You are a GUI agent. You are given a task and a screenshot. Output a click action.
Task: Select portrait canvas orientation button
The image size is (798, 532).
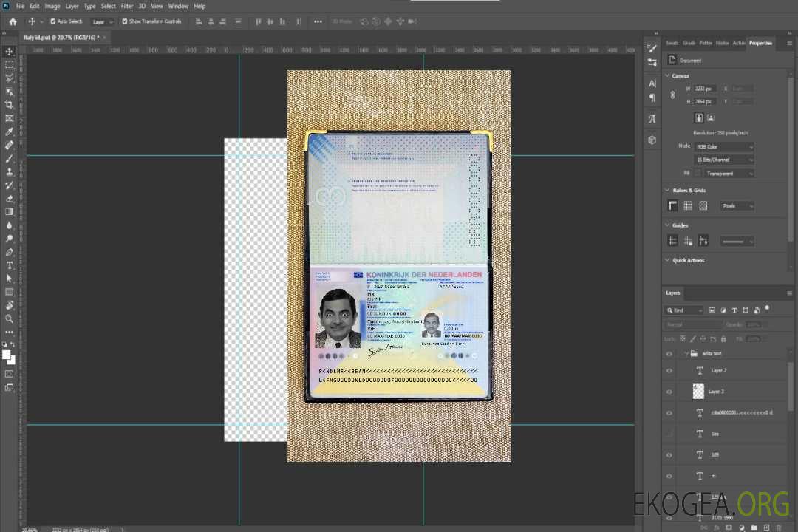[x=699, y=118]
